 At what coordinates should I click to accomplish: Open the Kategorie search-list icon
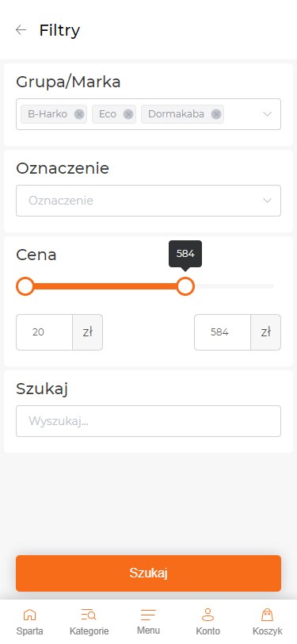89,615
